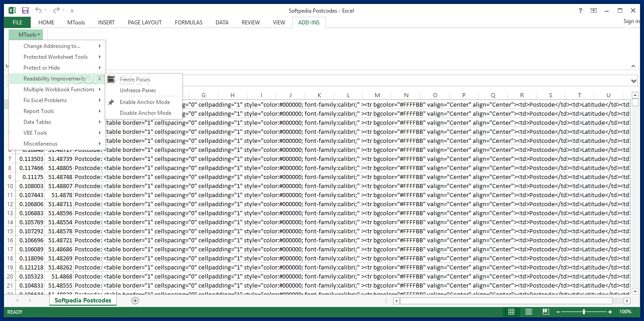This screenshot has width=644, height=321.
Task: Open the FORMULAS tab
Action: 188,22
